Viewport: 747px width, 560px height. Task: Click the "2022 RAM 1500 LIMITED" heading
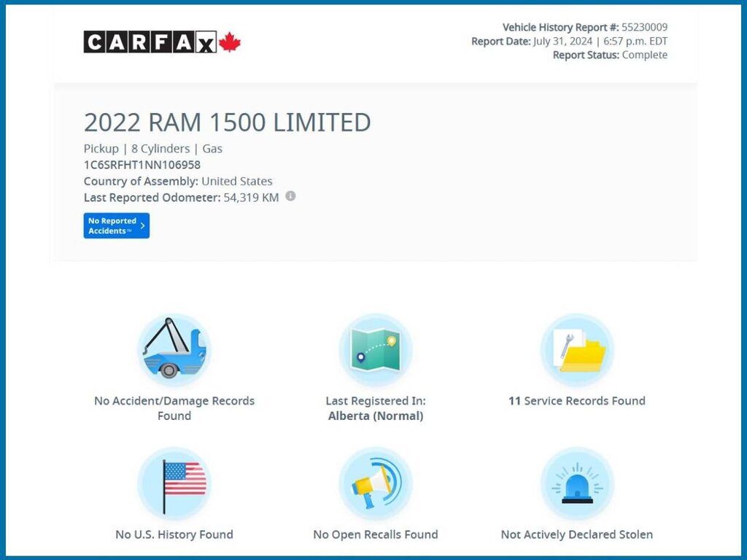228,122
